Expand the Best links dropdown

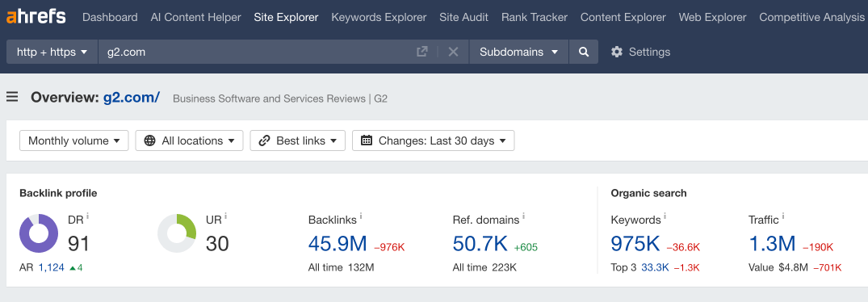(x=298, y=141)
